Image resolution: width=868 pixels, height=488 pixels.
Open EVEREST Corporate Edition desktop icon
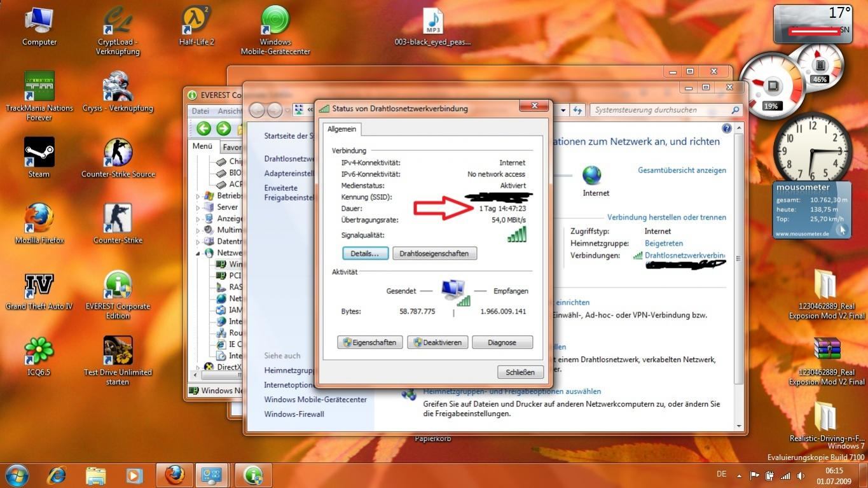tap(118, 295)
